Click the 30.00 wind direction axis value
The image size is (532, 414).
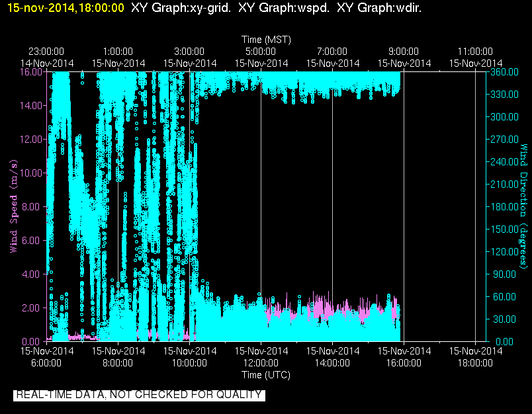[504, 319]
